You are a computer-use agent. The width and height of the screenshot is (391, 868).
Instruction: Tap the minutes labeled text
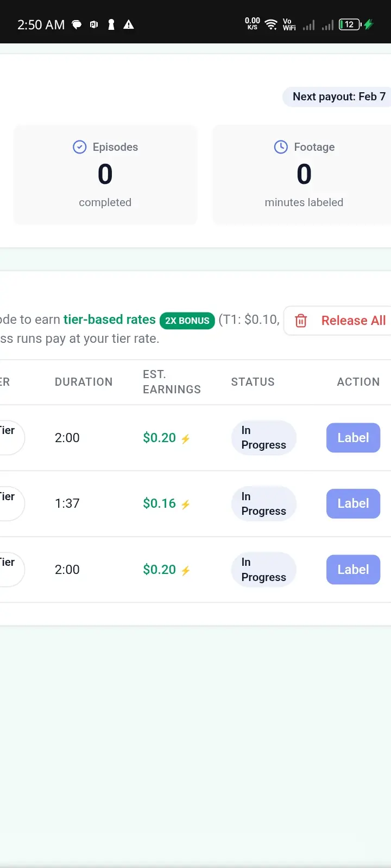[304, 202]
